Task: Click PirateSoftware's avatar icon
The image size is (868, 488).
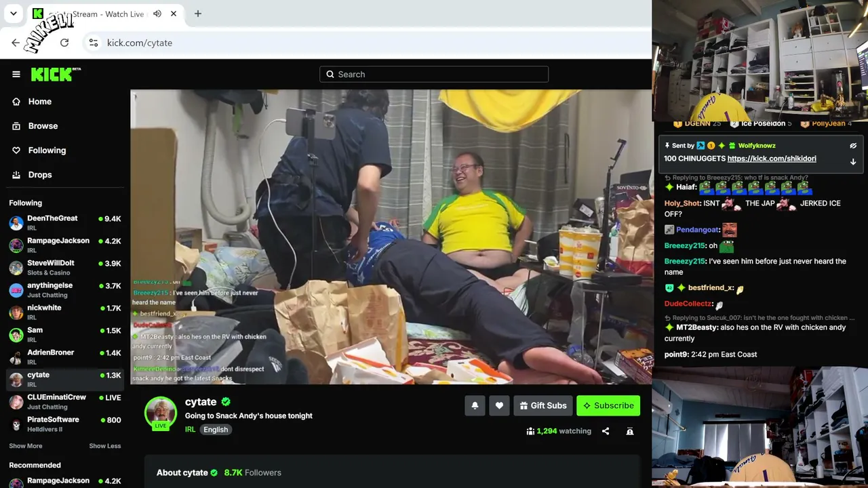Action: (x=16, y=424)
